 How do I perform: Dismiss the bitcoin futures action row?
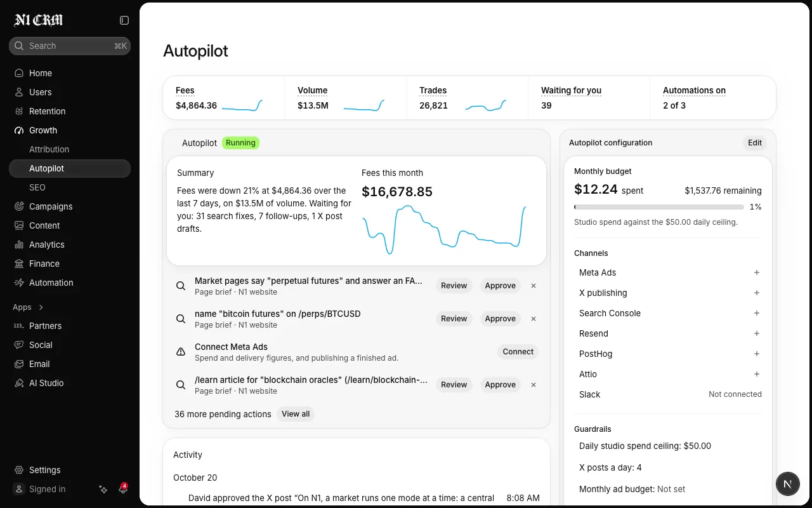click(x=534, y=319)
